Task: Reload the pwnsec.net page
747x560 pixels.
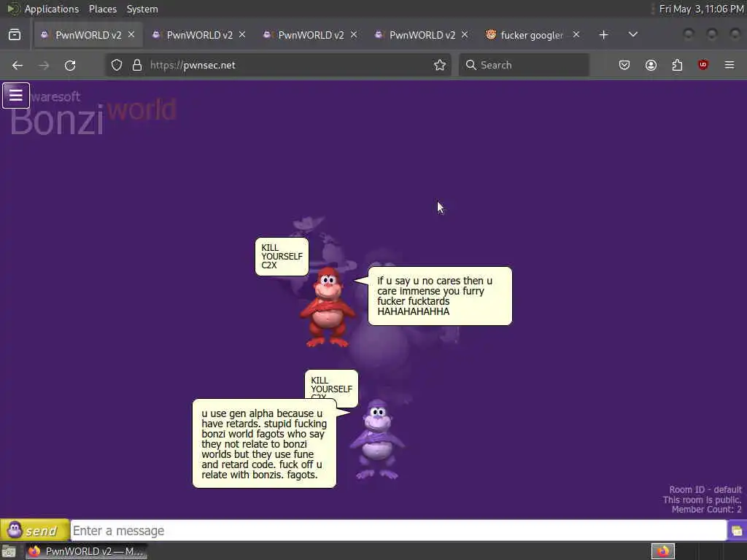Action: click(70, 65)
